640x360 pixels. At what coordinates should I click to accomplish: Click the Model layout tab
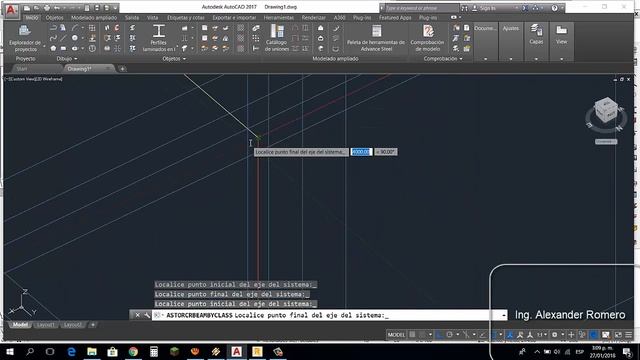pos(20,325)
